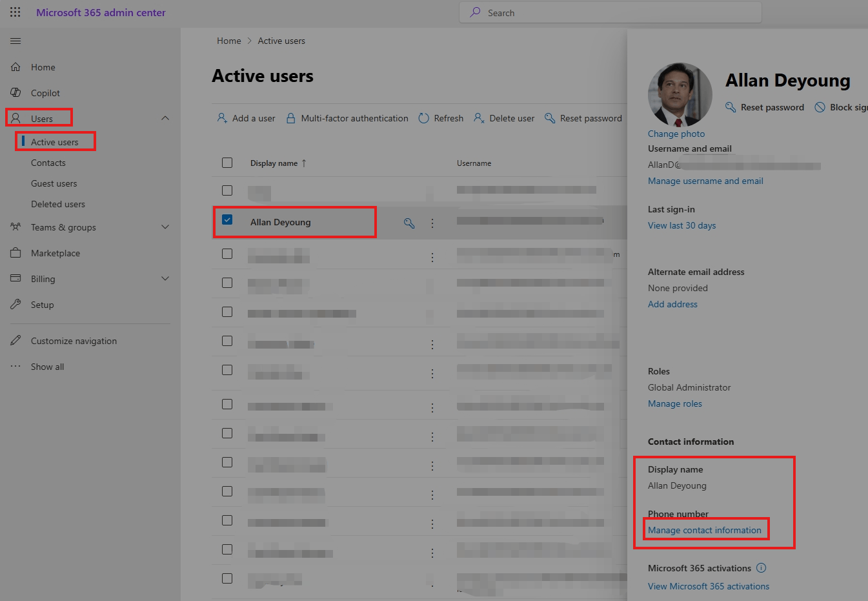Open Multi-factor authentication from the toolbar
Viewport: 868px width, 601px height.
click(347, 118)
